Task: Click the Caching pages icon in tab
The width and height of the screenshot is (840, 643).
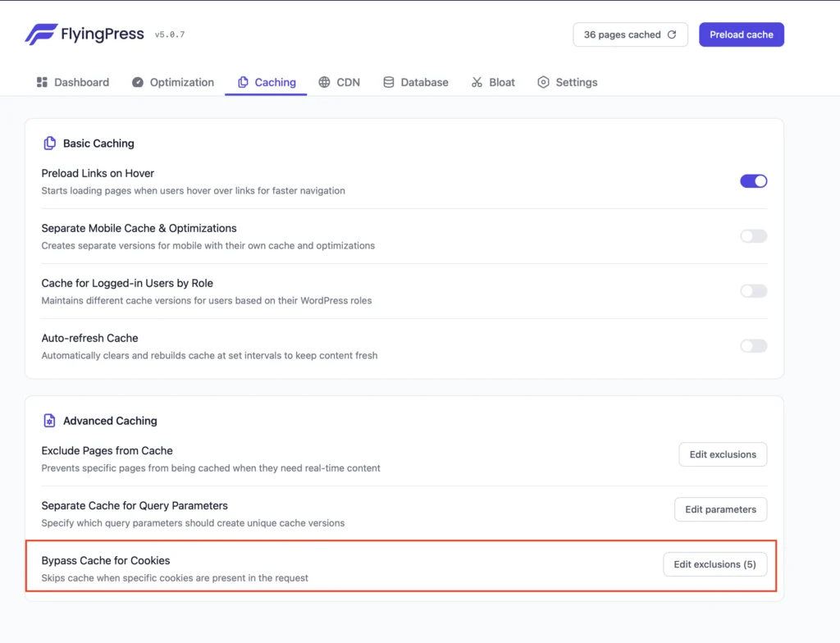Action: [x=243, y=82]
